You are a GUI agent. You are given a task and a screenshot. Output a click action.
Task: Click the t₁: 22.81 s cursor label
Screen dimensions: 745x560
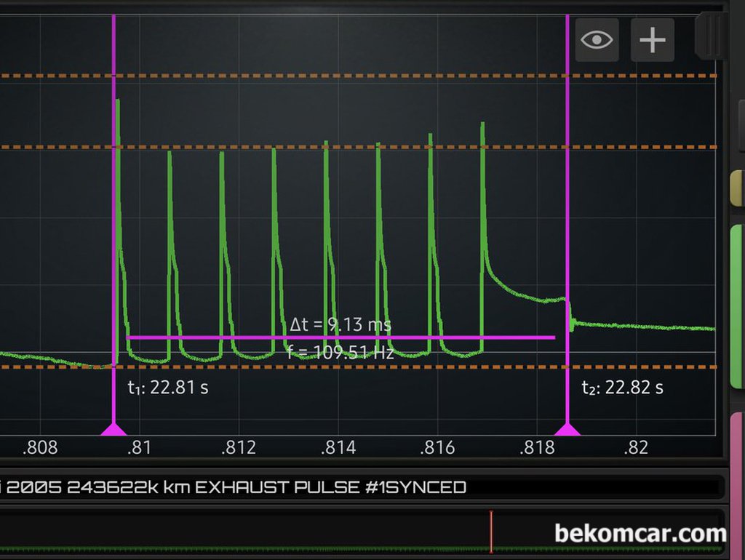(168, 388)
